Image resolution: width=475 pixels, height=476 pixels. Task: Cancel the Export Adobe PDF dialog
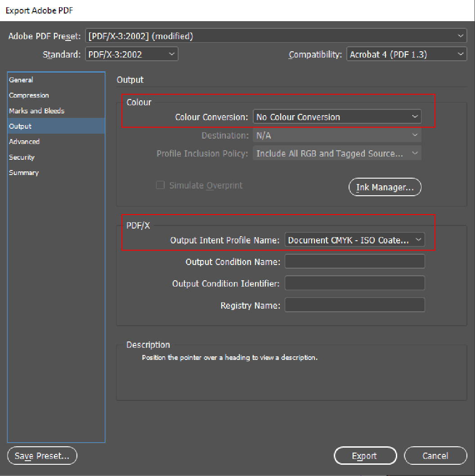(x=435, y=456)
